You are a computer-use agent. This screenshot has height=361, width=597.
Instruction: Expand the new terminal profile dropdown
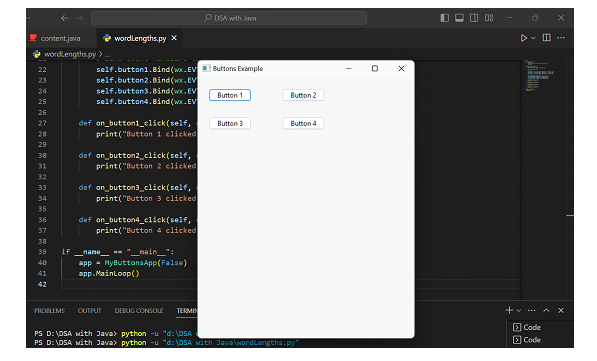[x=519, y=311]
